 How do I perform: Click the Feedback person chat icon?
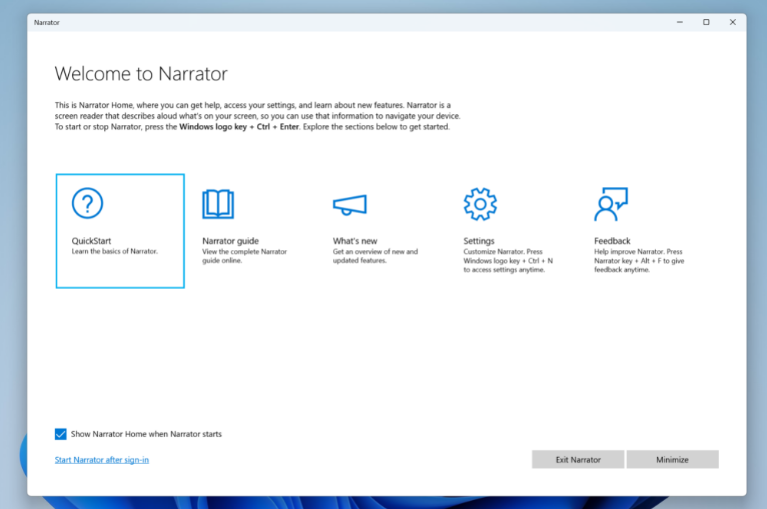coord(611,204)
